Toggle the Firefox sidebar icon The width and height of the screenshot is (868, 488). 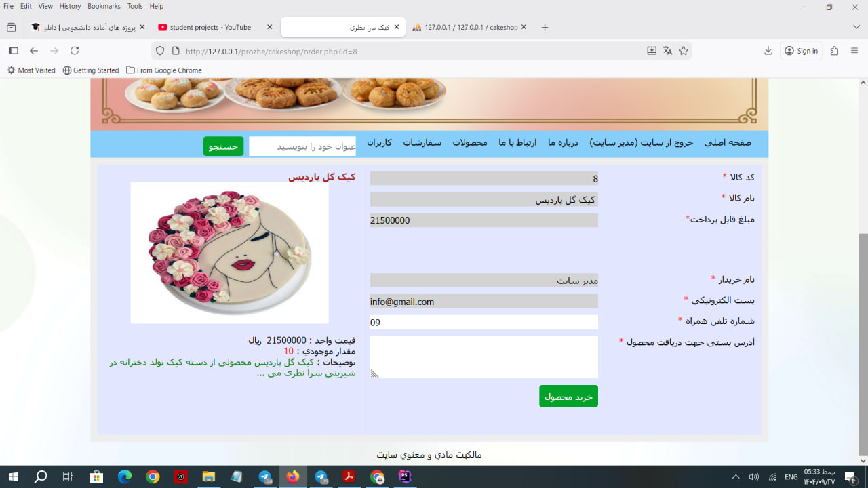point(13,51)
